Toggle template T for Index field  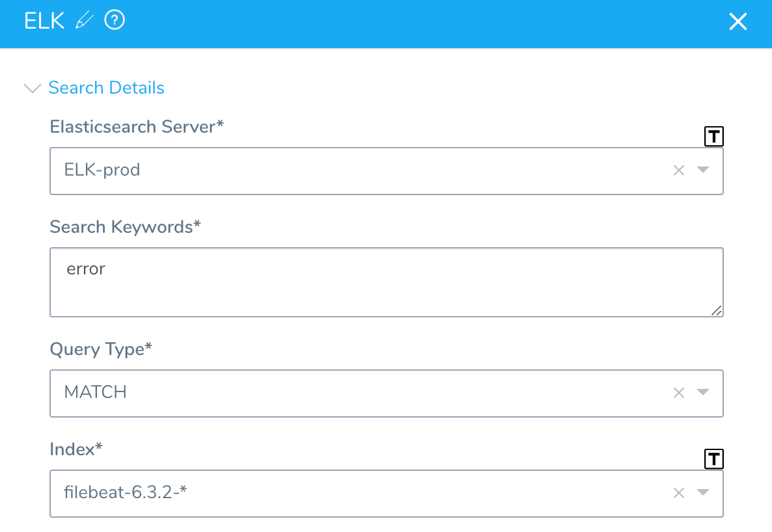click(713, 459)
